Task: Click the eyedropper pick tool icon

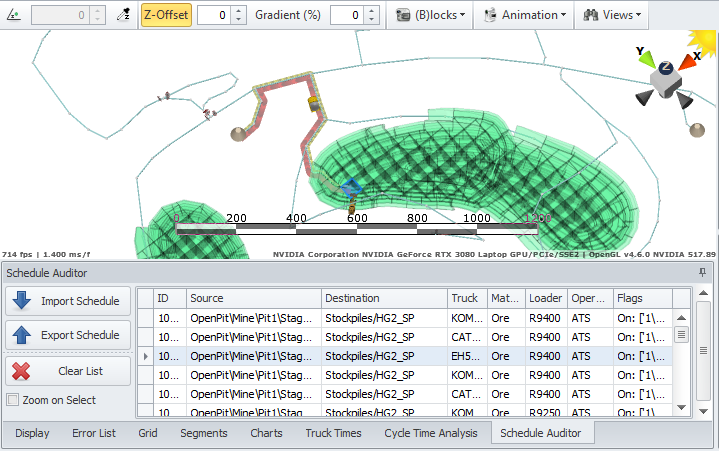Action: pyautogui.click(x=123, y=15)
